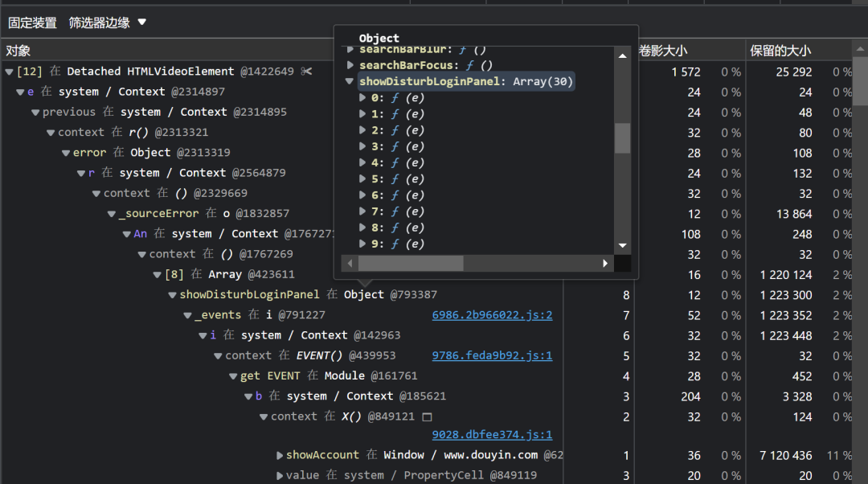Image resolution: width=868 pixels, height=484 pixels.
Task: Click the popup's scroll up arrow
Action: (x=623, y=56)
